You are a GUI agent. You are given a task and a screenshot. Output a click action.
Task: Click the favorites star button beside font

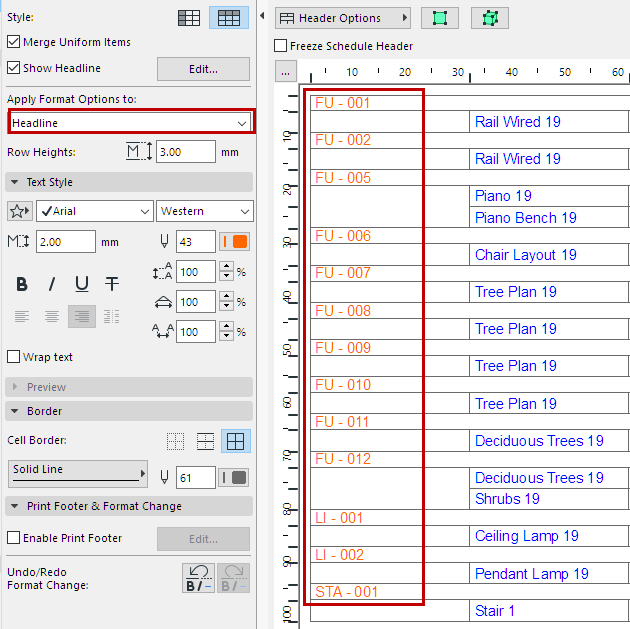tap(20, 211)
